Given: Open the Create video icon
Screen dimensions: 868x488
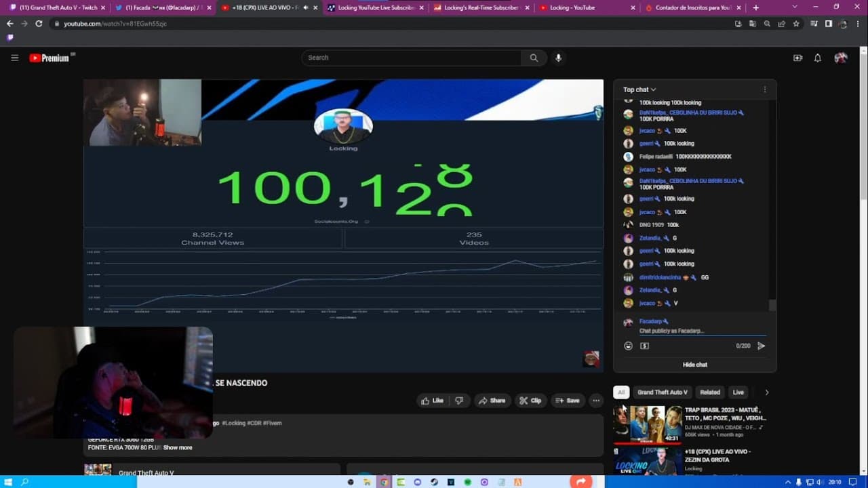Looking at the screenshot, I should pyautogui.click(x=797, y=58).
